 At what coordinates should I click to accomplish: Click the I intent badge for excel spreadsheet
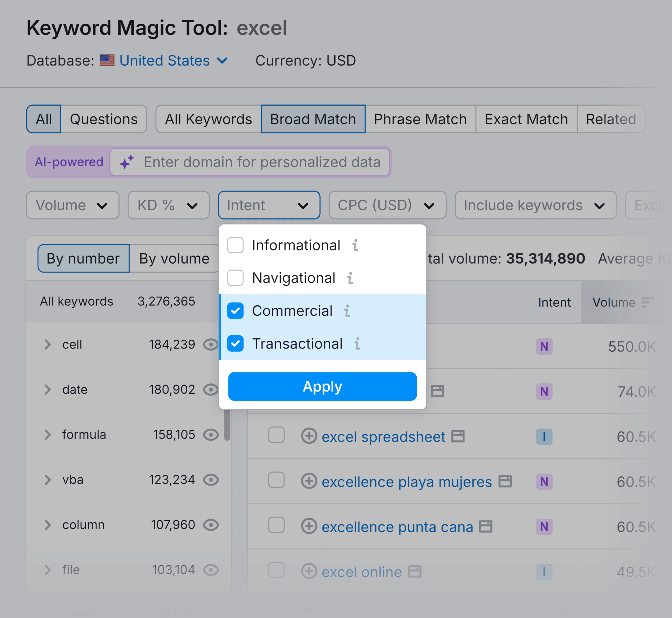[x=544, y=436]
